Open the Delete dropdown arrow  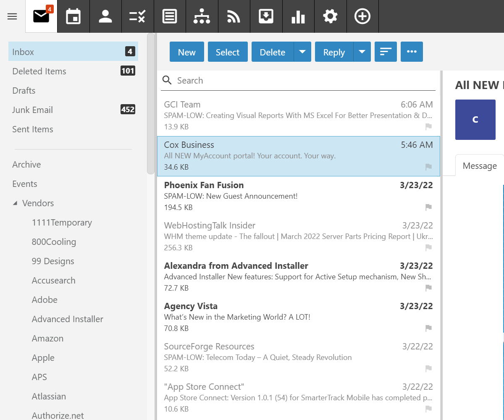click(x=302, y=52)
